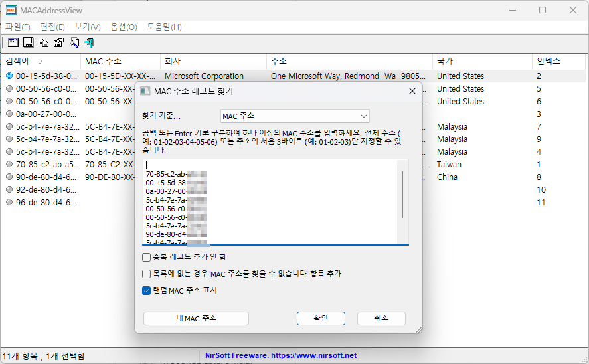Click the 90-de-80-d4 line in text area

coord(177,234)
